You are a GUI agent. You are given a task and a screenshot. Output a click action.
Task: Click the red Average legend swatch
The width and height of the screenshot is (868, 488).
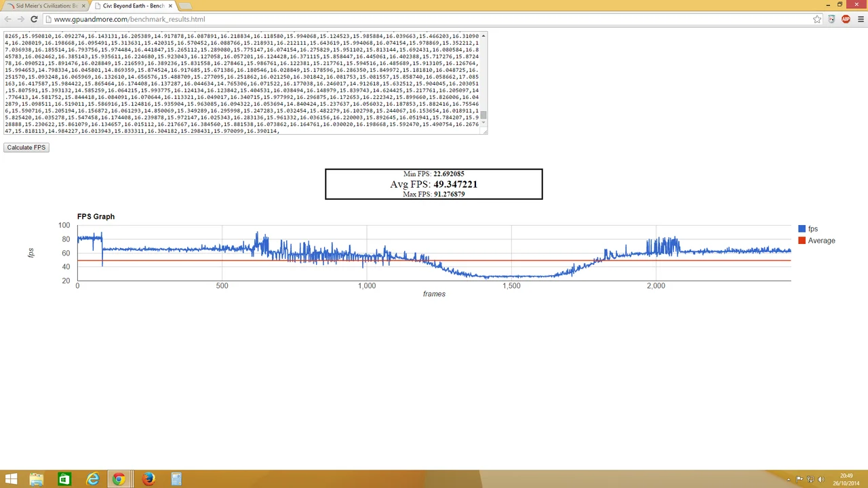pos(802,241)
